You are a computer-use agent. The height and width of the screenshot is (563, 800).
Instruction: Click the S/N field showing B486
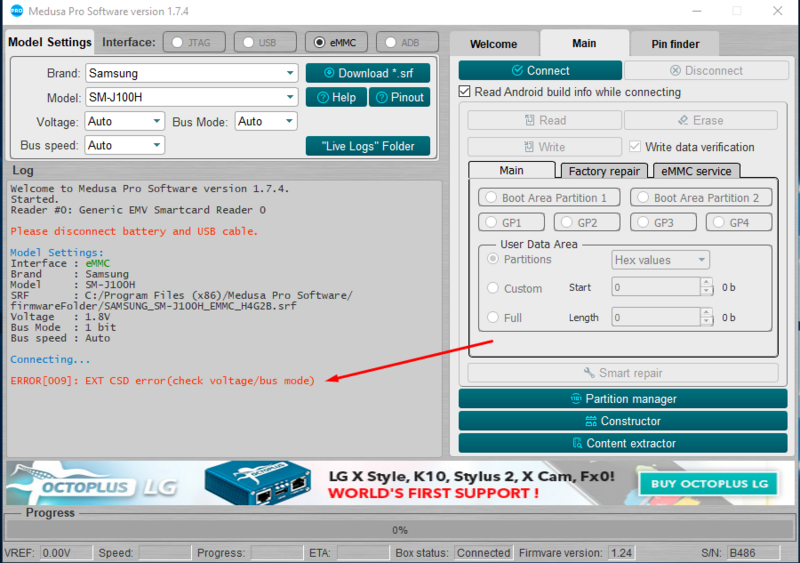(x=753, y=553)
